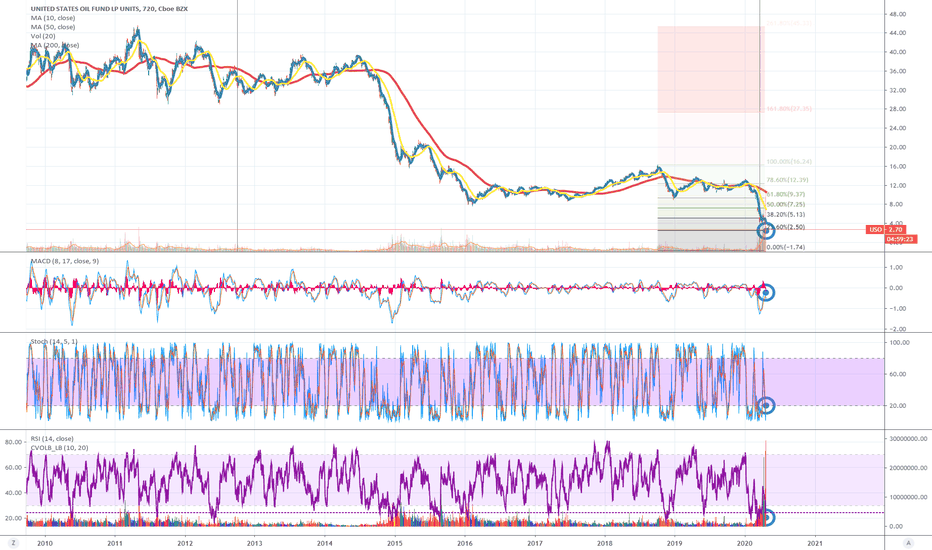Screen dimensions: 932x550
Task: Click the 161.80%(27.35) Fibonacci level label
Action: (789, 109)
